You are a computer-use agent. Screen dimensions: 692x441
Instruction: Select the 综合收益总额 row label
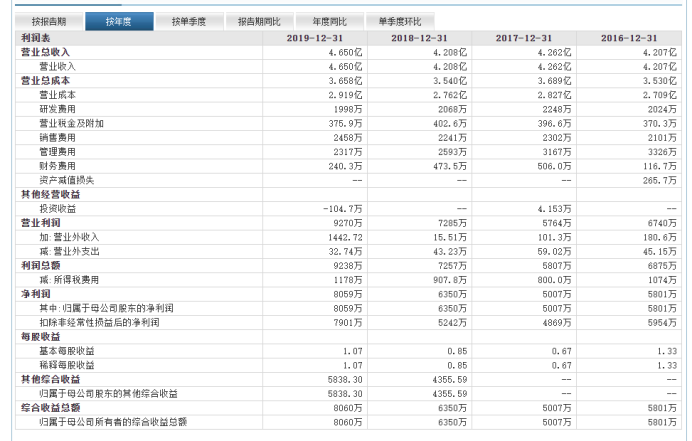(x=50, y=408)
